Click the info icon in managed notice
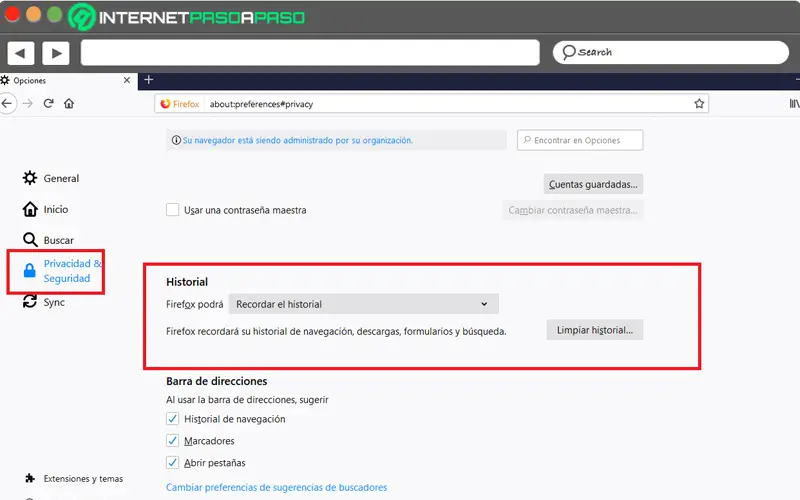 [176, 140]
